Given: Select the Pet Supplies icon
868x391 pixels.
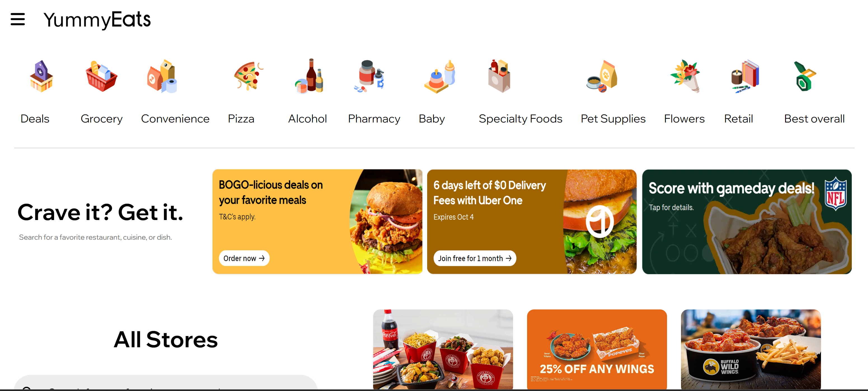Looking at the screenshot, I should tap(602, 76).
